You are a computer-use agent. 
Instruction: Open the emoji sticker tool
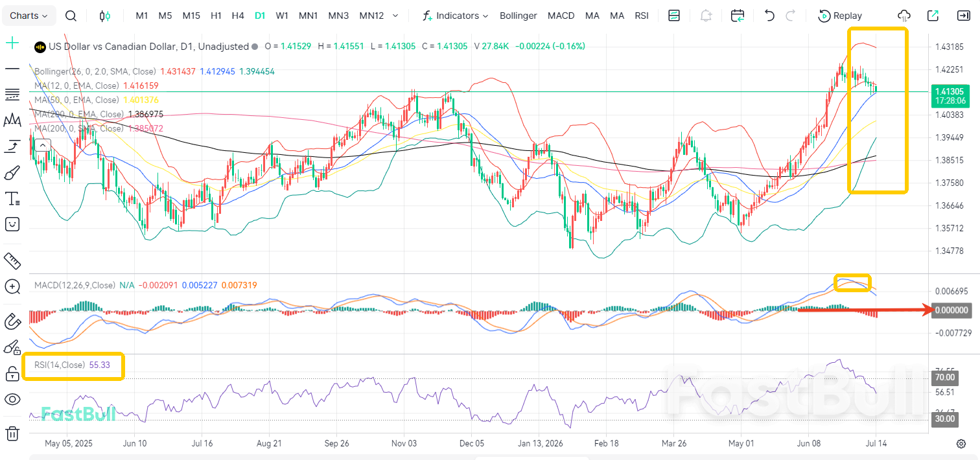click(x=12, y=224)
